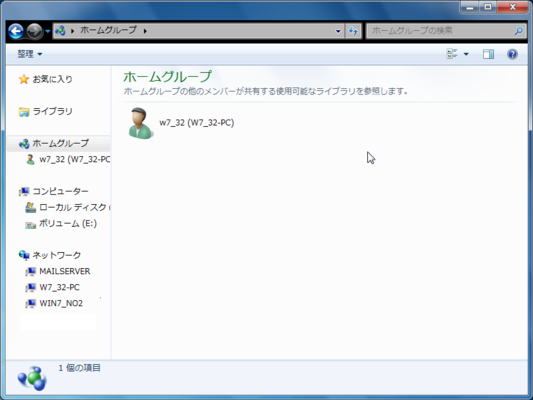Click the MAILSERVER computer icon
The width and height of the screenshot is (533, 400).
click(30, 271)
